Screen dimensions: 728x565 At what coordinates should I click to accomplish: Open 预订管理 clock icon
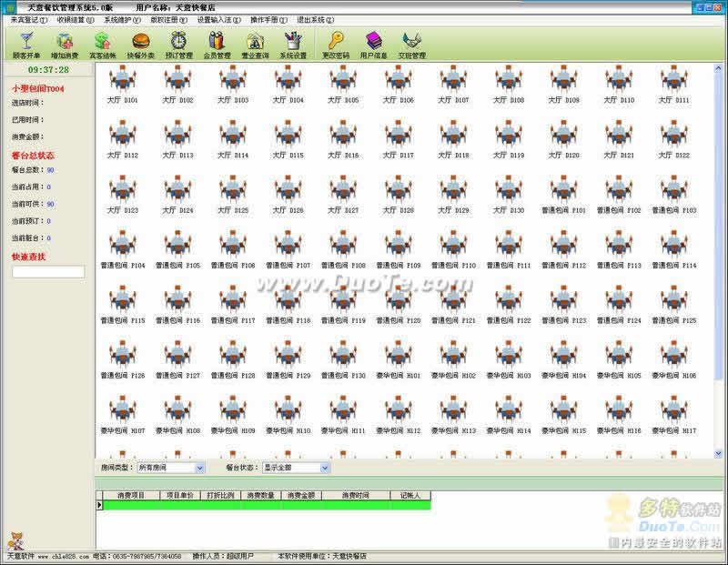[x=179, y=42]
